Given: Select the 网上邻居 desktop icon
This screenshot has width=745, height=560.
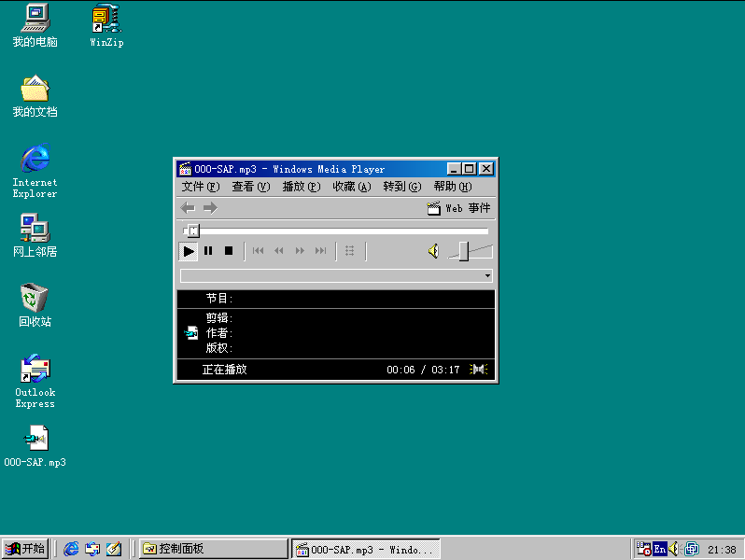Looking at the screenshot, I should 35,235.
